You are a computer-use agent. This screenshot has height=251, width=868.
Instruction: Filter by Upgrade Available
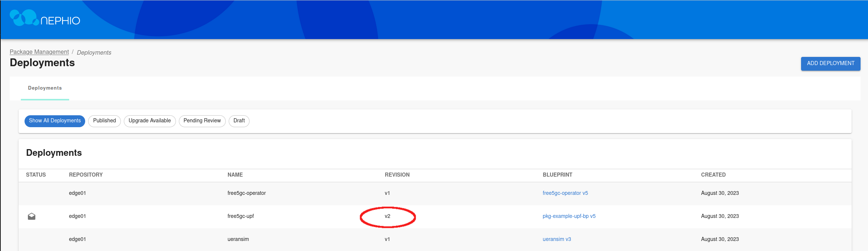[x=150, y=121]
